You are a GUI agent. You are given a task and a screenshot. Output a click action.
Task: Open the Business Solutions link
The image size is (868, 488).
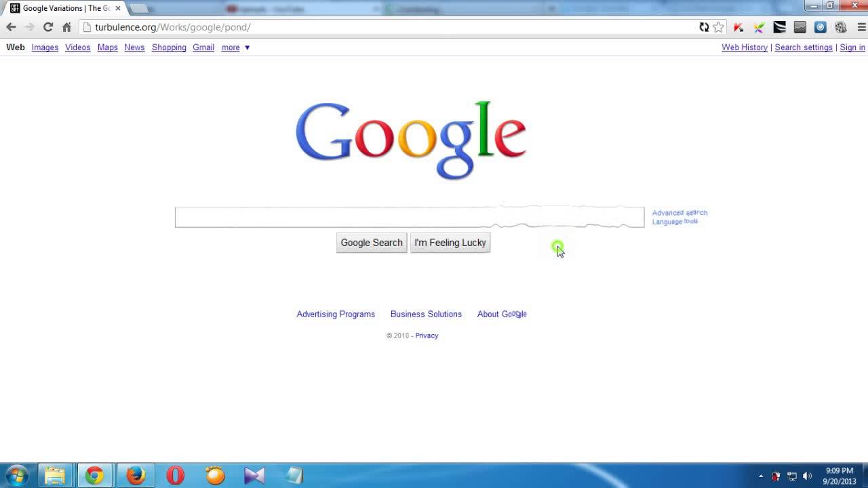coord(426,314)
